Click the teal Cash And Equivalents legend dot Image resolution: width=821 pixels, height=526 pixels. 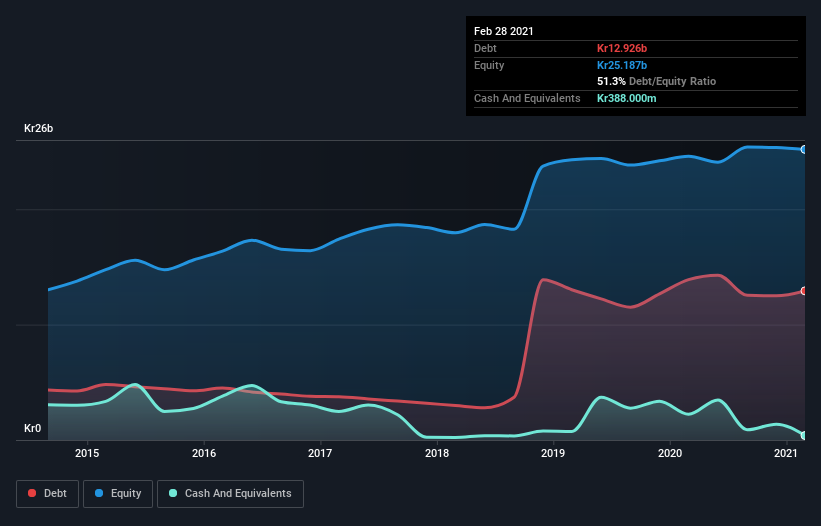[173, 493]
